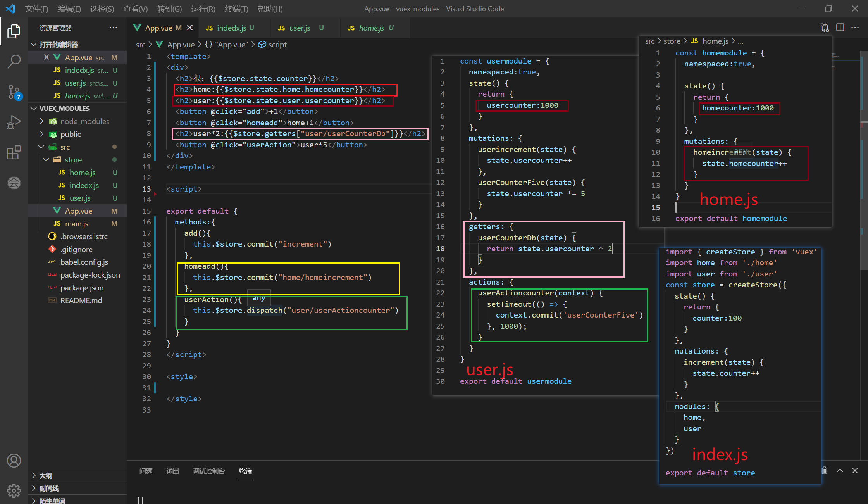Click the Accounts icon in activity bar

pyautogui.click(x=14, y=461)
